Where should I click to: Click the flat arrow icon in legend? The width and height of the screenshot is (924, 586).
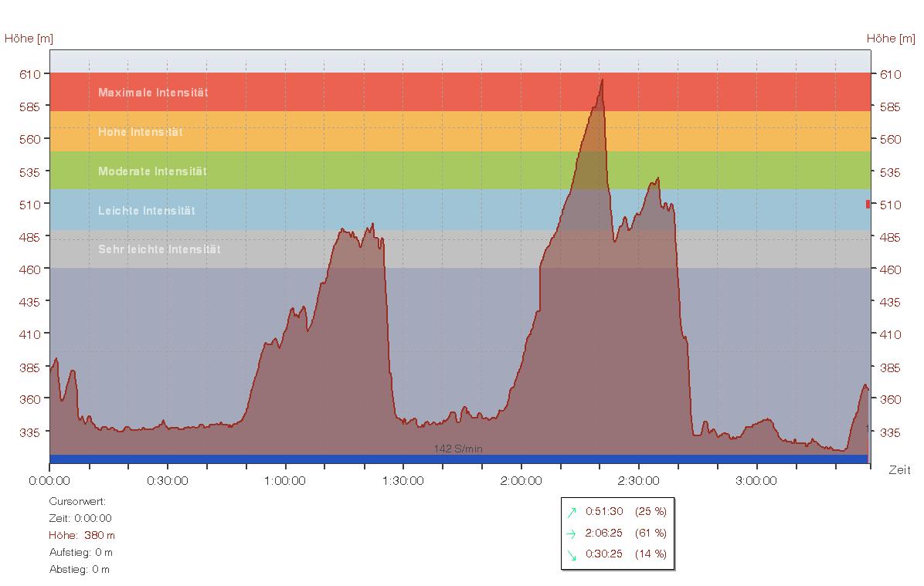(x=571, y=533)
